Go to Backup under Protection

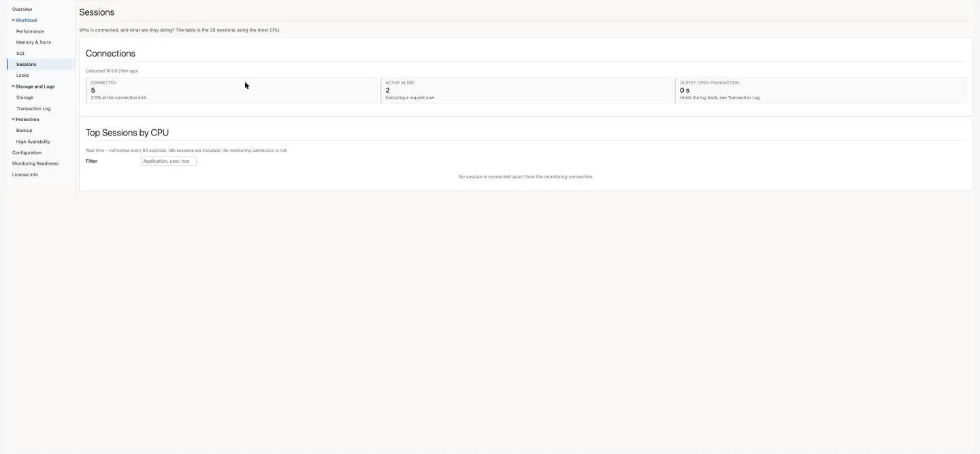pos(24,130)
